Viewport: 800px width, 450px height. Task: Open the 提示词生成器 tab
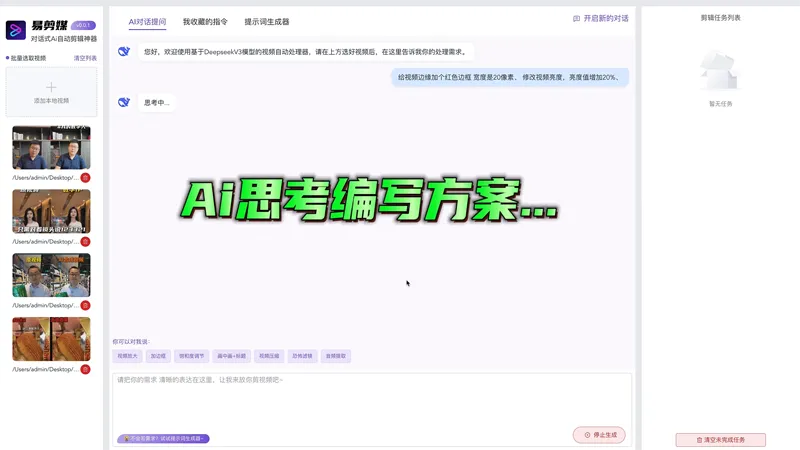click(x=268, y=20)
